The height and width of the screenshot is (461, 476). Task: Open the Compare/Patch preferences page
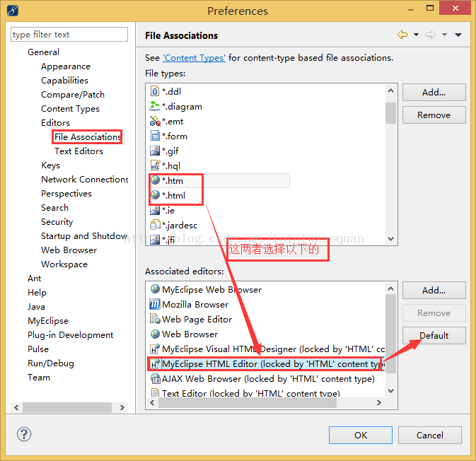(x=73, y=94)
